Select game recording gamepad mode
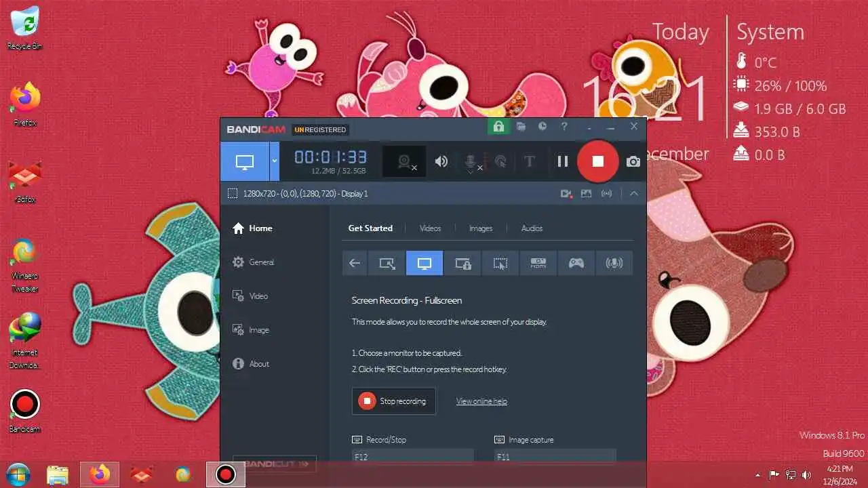868x488 pixels. pyautogui.click(x=576, y=263)
